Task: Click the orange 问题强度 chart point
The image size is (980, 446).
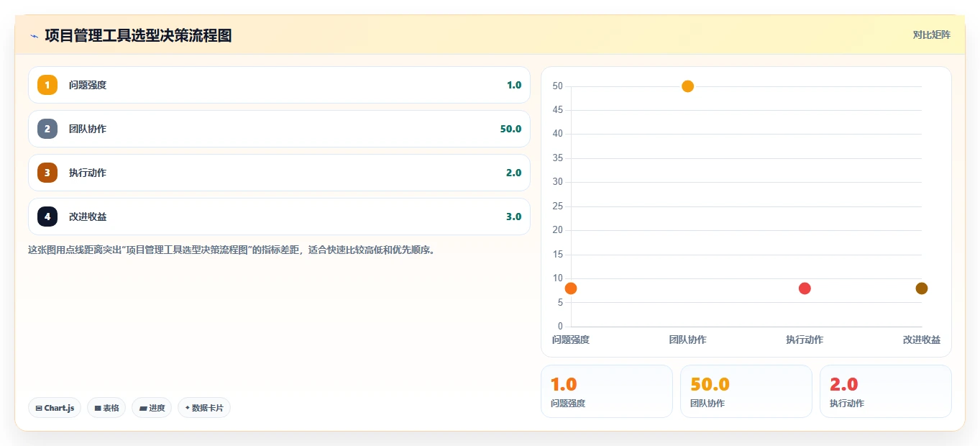Action: pyautogui.click(x=571, y=288)
